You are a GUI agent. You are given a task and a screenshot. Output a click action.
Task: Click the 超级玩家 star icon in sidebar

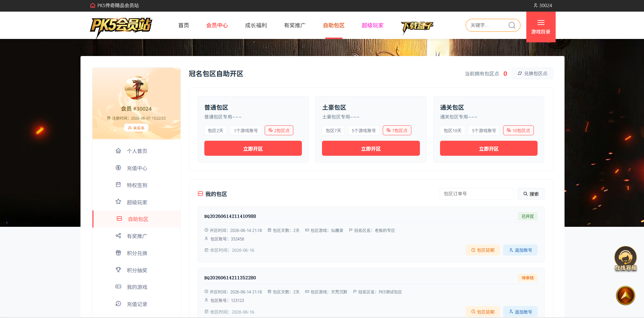[118, 202]
